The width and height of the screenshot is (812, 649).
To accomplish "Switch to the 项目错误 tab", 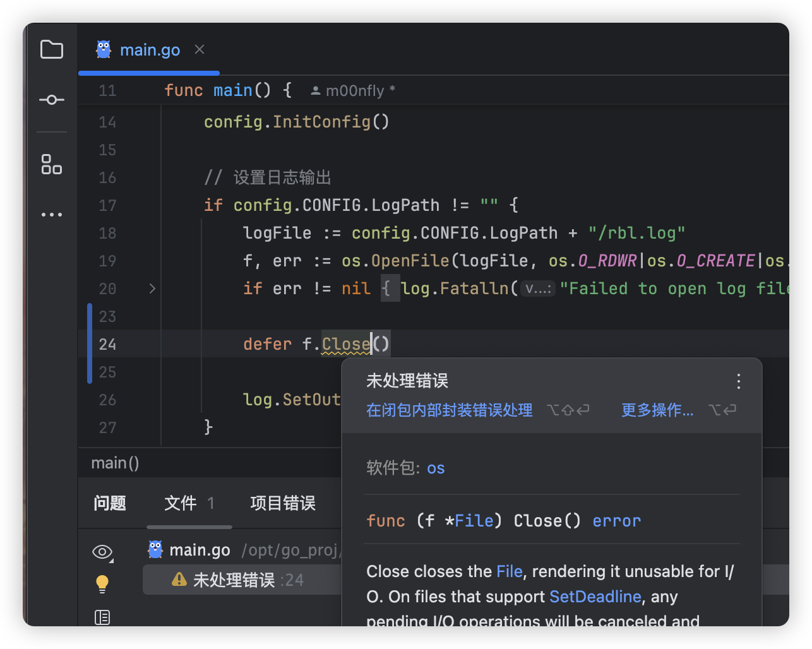I will point(283,503).
